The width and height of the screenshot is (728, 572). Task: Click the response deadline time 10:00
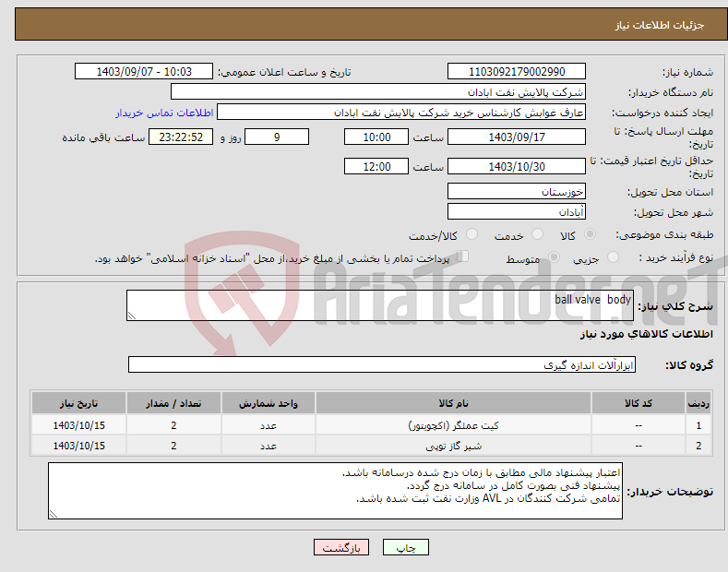coord(376,137)
